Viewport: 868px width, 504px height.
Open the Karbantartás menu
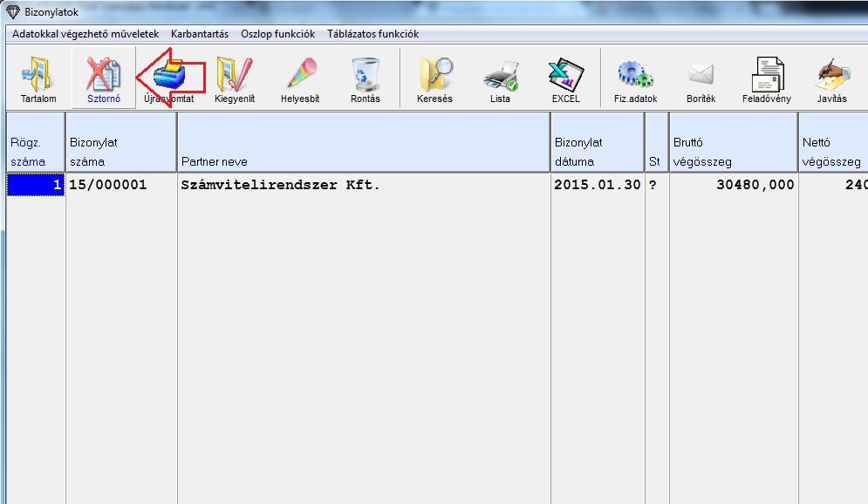200,34
